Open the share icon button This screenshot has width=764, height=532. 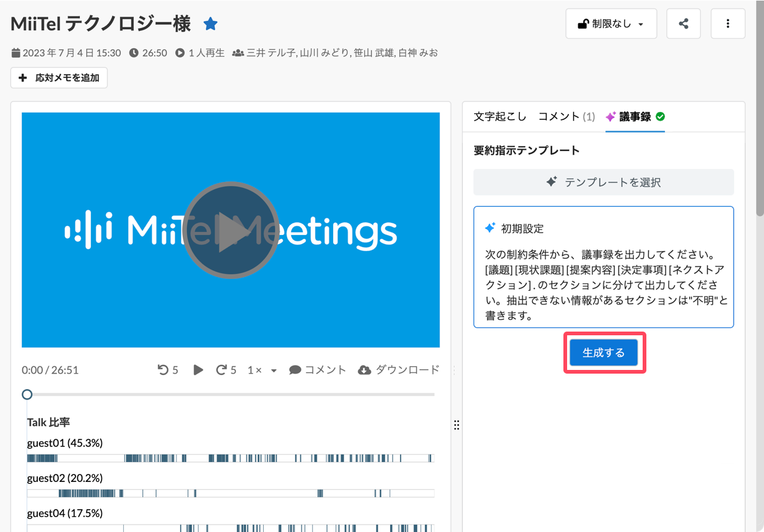(x=684, y=24)
